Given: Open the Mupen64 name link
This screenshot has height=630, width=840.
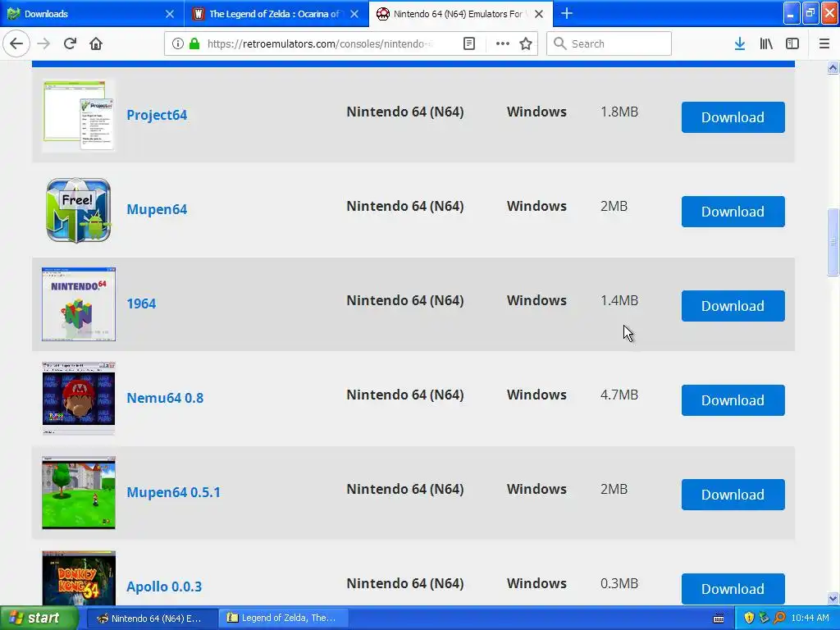Looking at the screenshot, I should point(157,209).
